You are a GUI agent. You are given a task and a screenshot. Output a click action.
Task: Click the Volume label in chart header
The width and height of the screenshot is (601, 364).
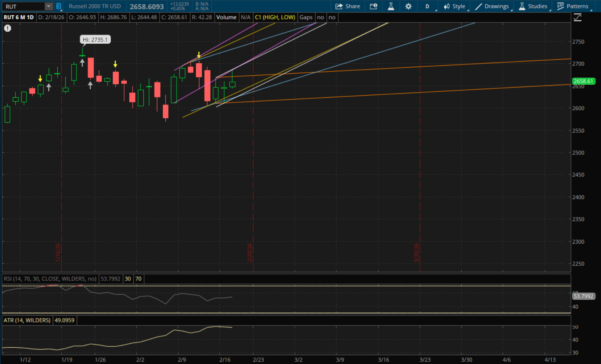(226, 17)
